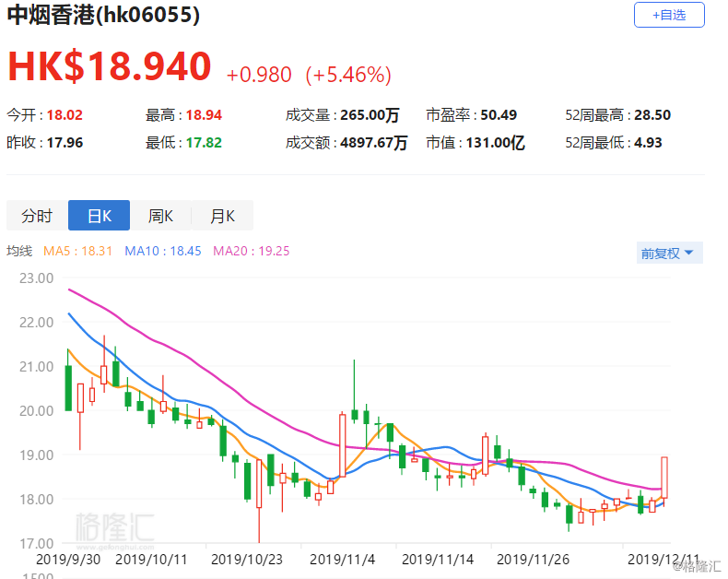Click stock title 中烟香港(hk06055)
Viewport: 728px width, 579px height.
[103, 15]
